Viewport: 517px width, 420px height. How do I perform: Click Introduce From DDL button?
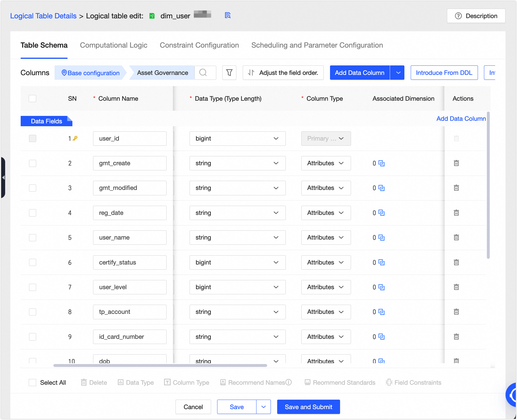(444, 73)
